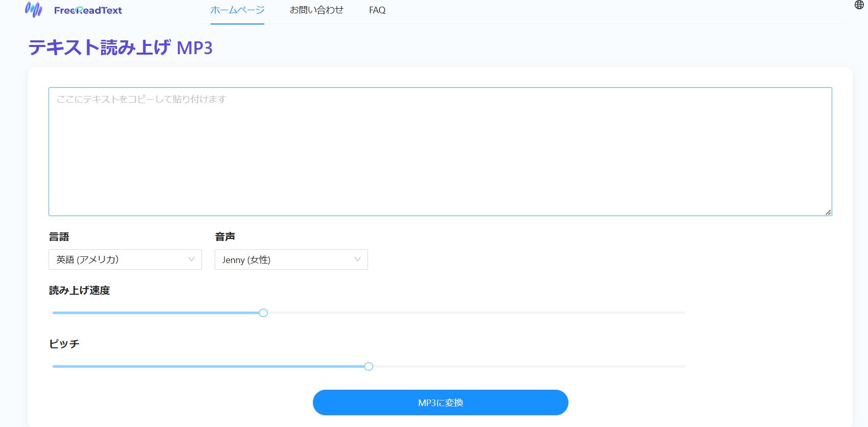
Task: Go to the ホームページ tab
Action: point(237,10)
